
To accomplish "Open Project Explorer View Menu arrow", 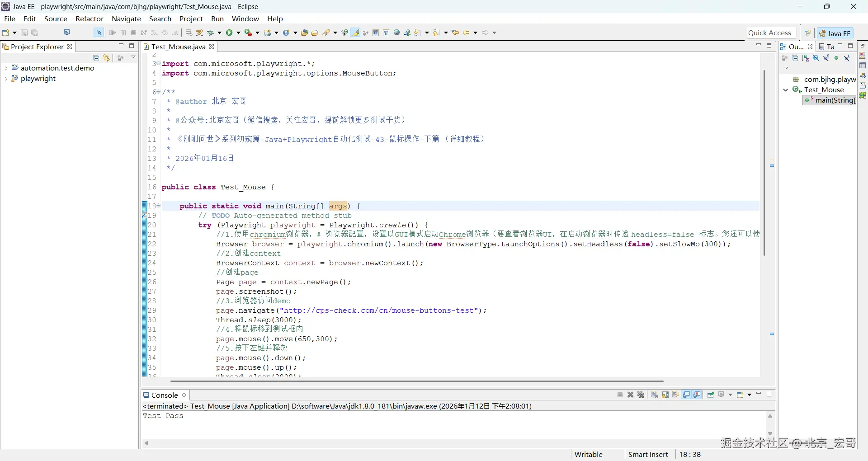I will tap(133, 57).
